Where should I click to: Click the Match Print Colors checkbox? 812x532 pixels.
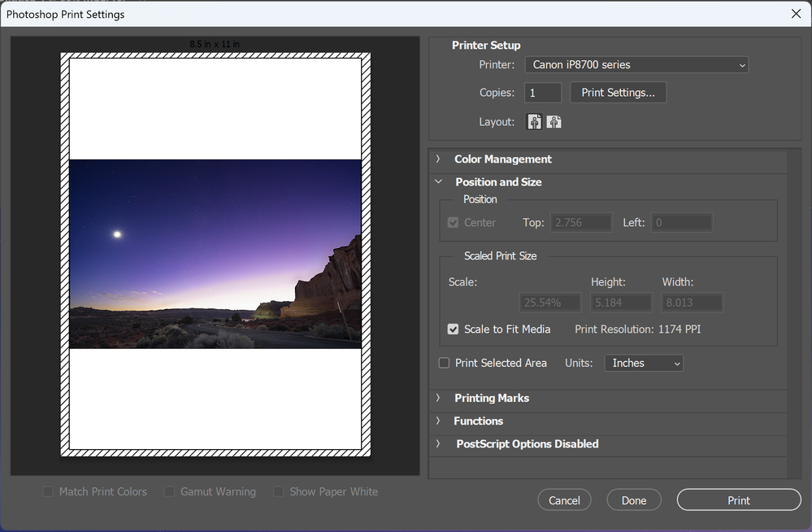48,491
